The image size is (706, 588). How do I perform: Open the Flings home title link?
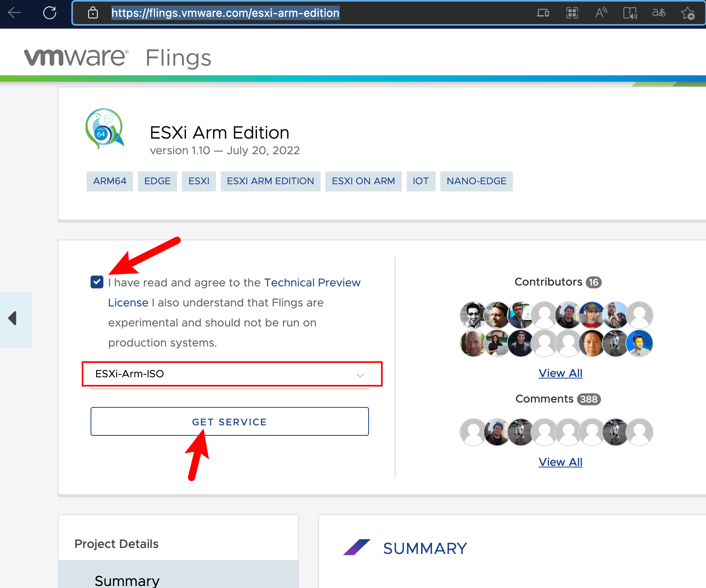pyautogui.click(x=178, y=58)
